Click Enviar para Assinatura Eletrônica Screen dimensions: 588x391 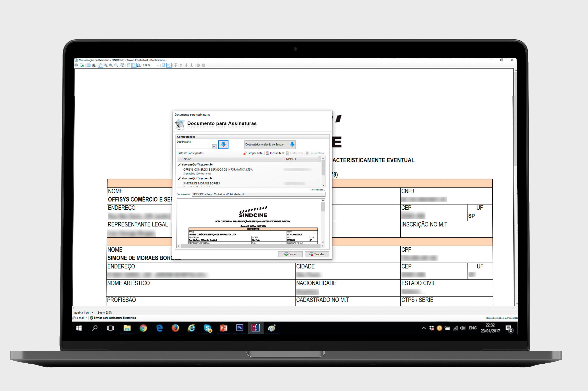pyautogui.click(x=113, y=318)
